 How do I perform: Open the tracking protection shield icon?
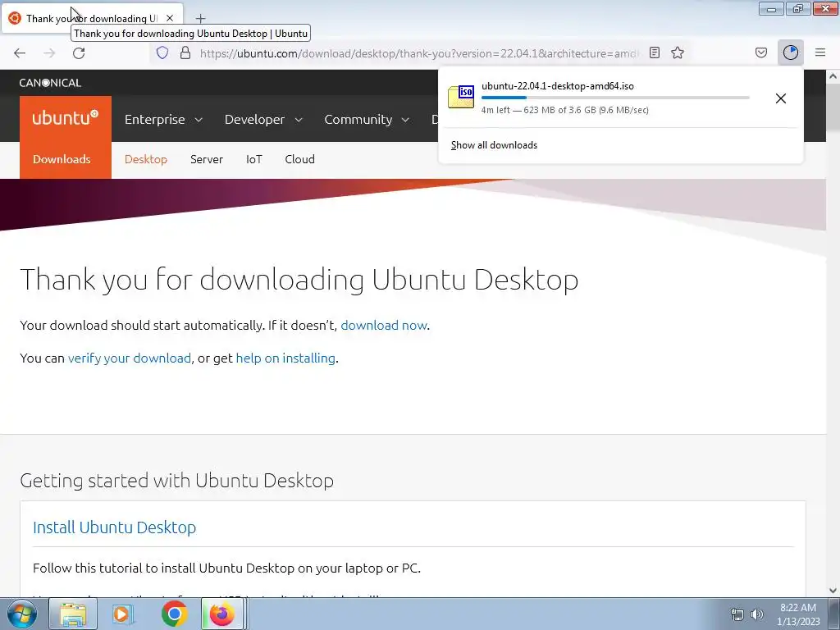click(x=162, y=52)
